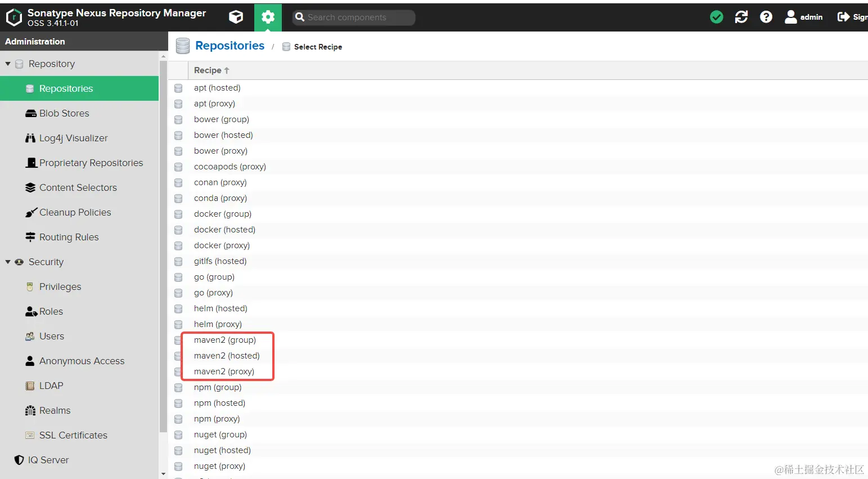Collapse the Repository tree section
The image size is (868, 479).
point(8,64)
